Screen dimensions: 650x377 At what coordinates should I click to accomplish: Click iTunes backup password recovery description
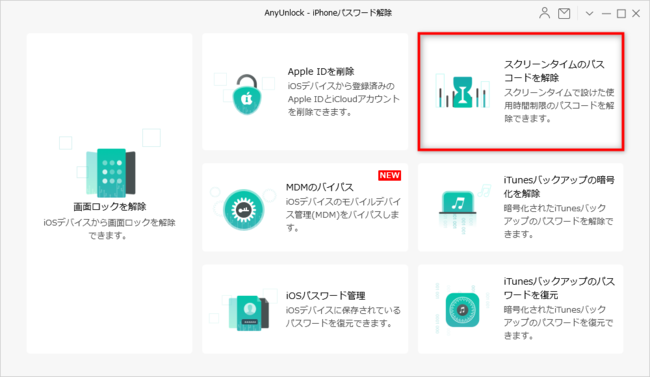click(558, 322)
